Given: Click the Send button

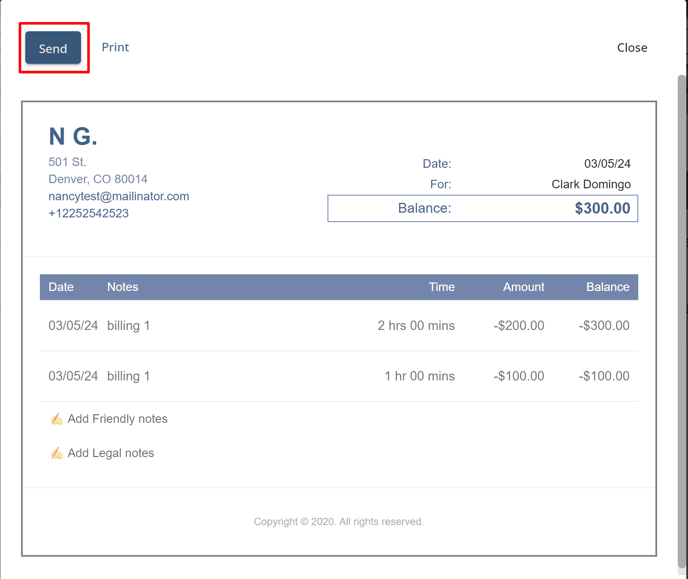Looking at the screenshot, I should (x=53, y=48).
